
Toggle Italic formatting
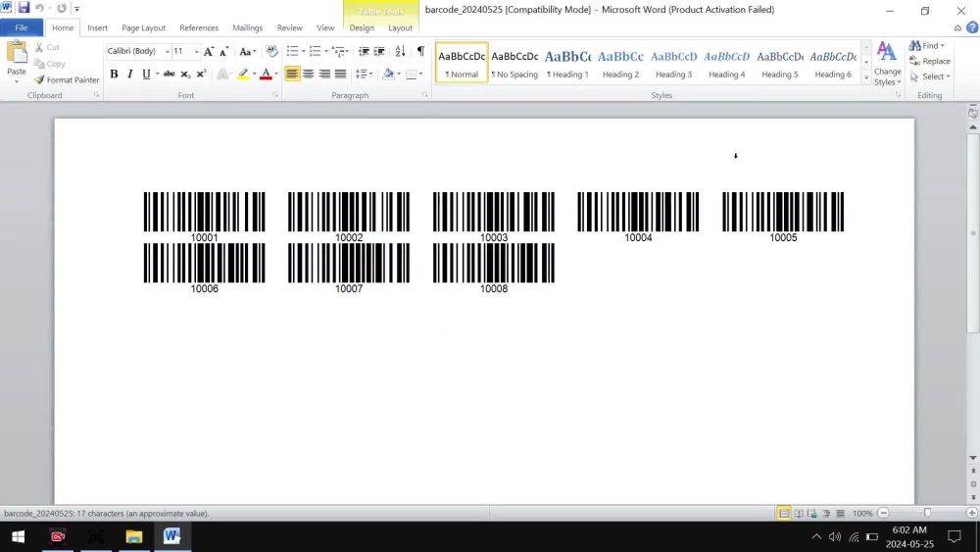[x=130, y=74]
